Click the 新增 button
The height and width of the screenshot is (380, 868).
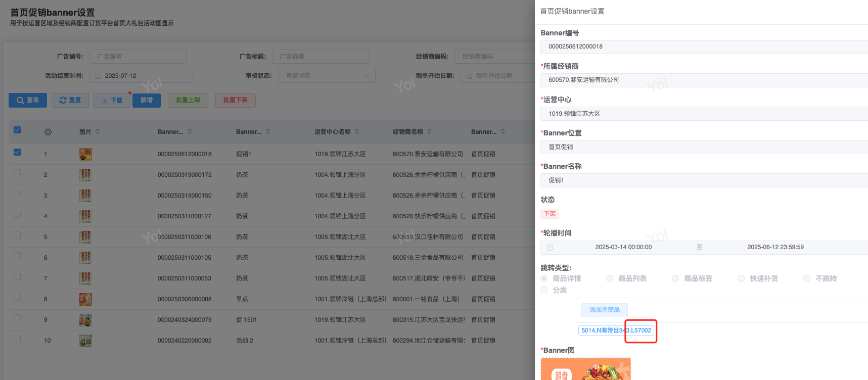[147, 101]
